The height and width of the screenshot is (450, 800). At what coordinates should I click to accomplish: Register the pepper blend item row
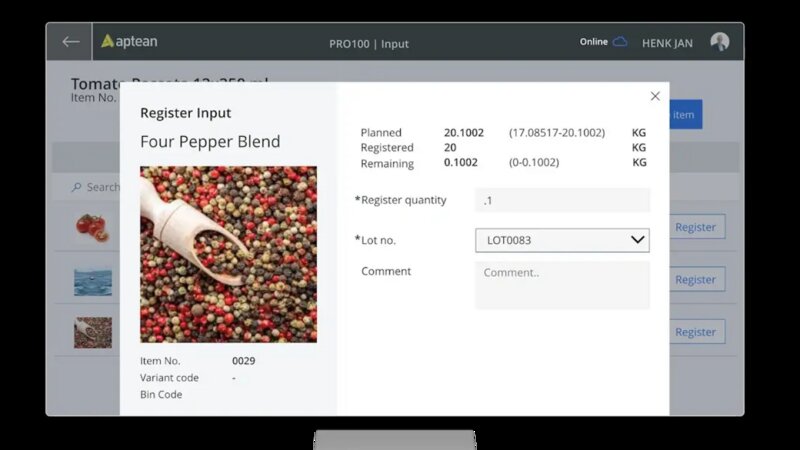[697, 332]
